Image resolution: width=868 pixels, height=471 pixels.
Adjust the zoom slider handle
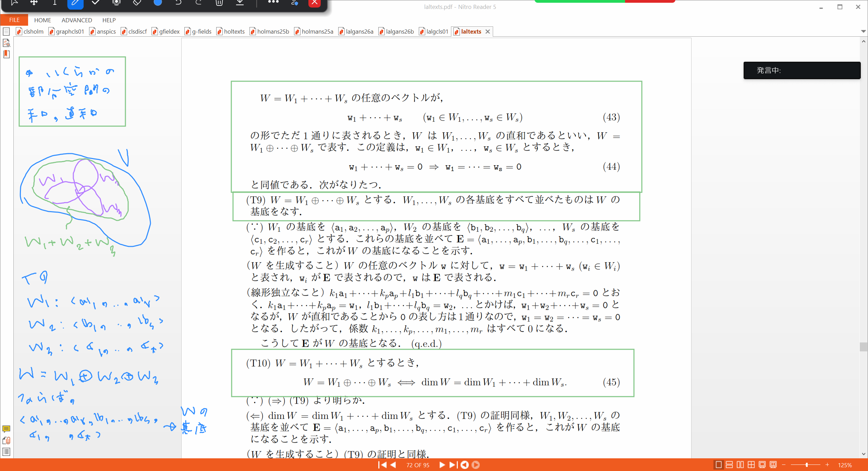pos(807,465)
